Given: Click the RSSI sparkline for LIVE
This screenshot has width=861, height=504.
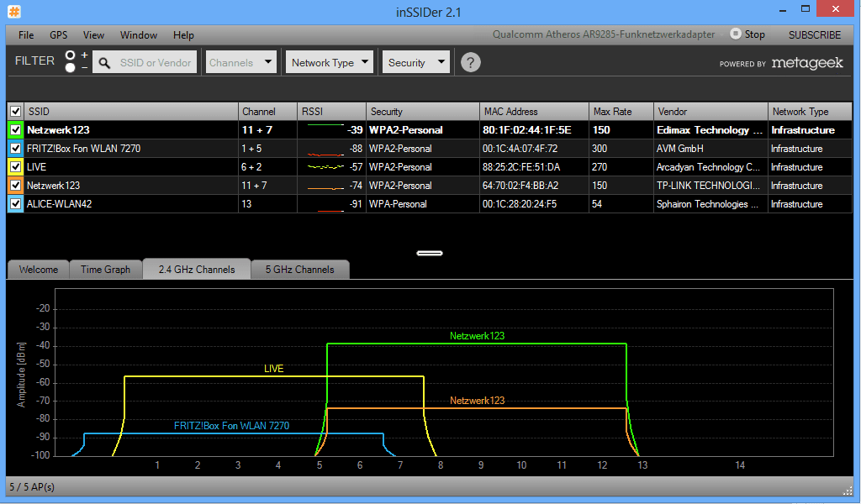Looking at the screenshot, I should pyautogui.click(x=325, y=166).
